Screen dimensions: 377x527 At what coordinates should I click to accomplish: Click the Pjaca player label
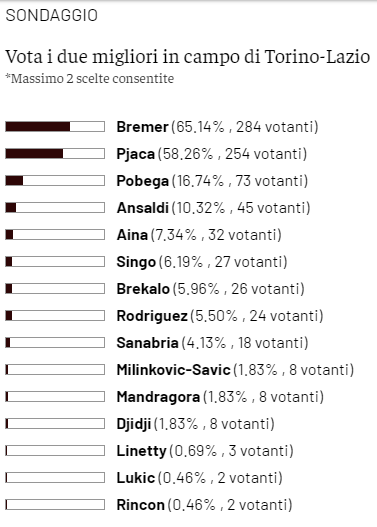click(135, 154)
